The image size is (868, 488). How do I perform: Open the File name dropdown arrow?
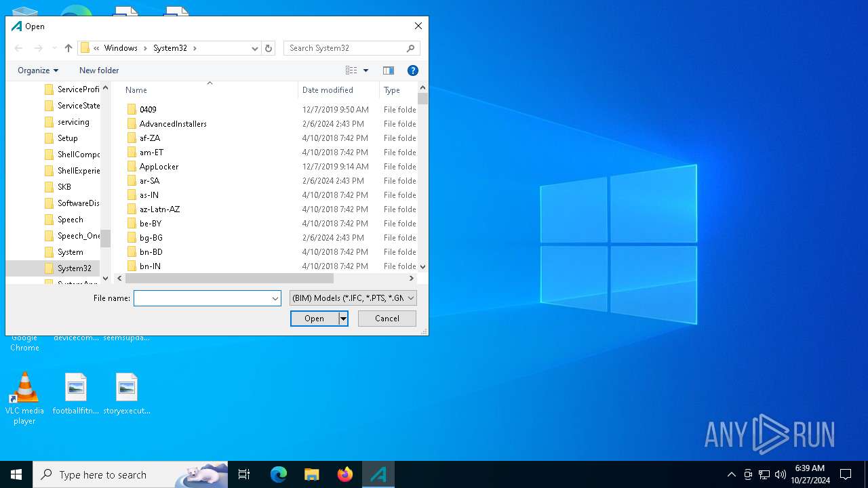click(x=275, y=298)
